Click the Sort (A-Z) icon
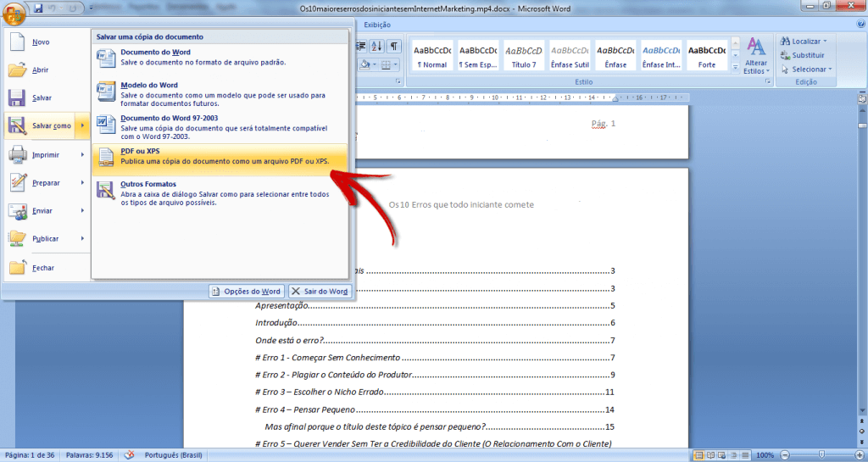The image size is (868, 462). [x=376, y=46]
